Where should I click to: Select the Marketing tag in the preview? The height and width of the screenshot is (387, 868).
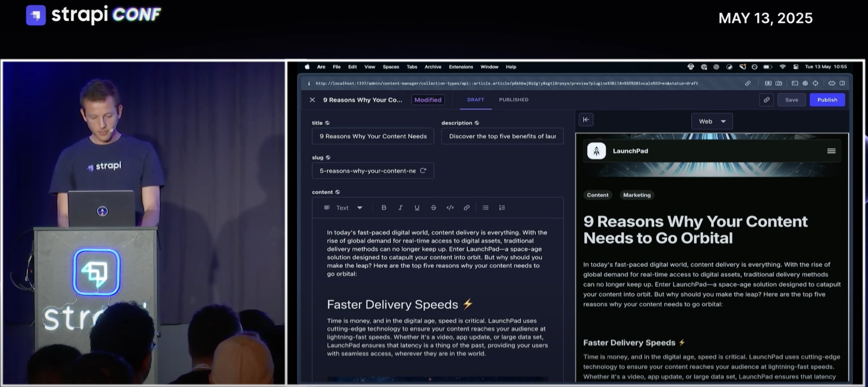(x=637, y=195)
